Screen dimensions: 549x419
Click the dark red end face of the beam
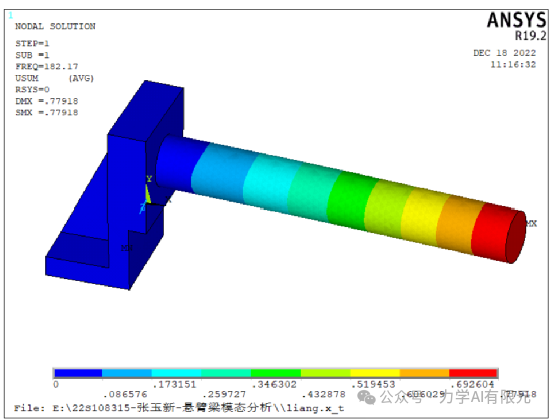tap(516, 237)
